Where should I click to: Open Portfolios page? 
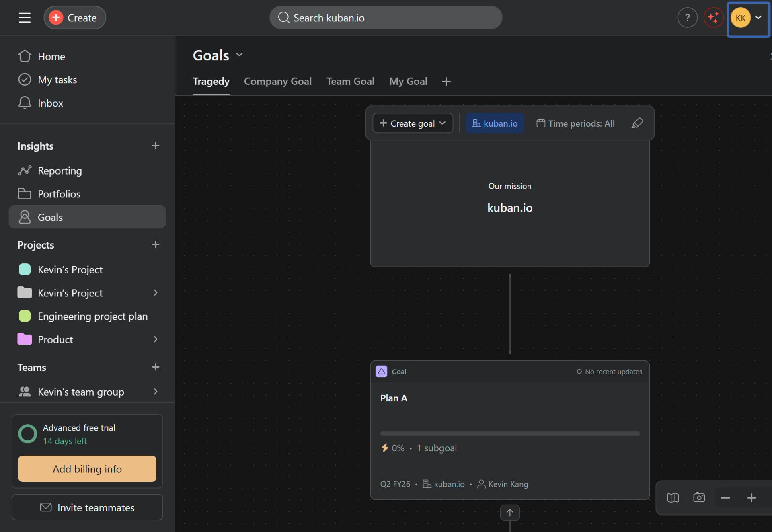click(87, 194)
